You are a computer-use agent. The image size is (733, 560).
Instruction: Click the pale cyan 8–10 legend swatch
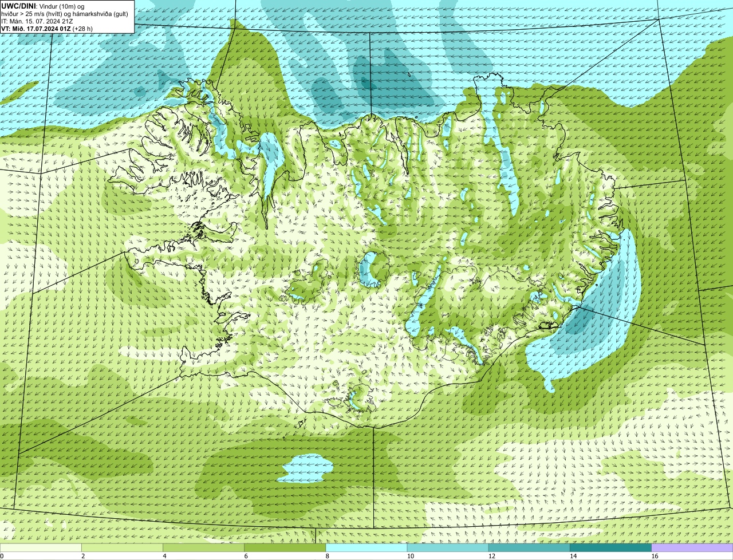click(x=366, y=548)
